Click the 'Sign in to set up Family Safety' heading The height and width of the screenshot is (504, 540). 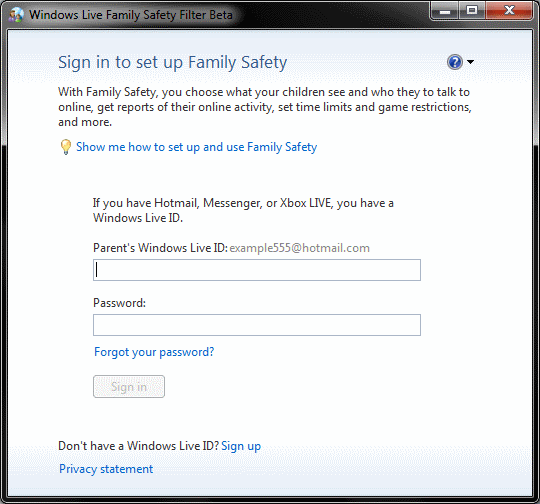point(173,63)
